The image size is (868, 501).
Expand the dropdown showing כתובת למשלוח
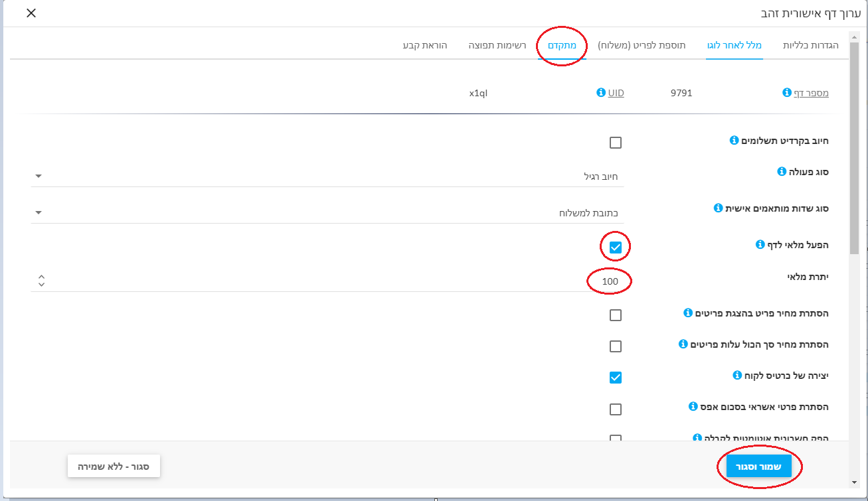click(327, 213)
